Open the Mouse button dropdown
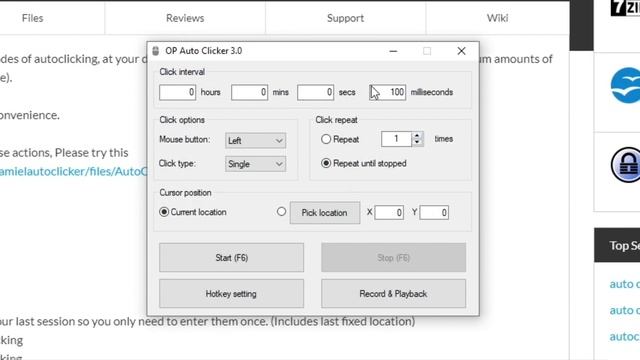The width and height of the screenshot is (640, 360). coord(256,140)
